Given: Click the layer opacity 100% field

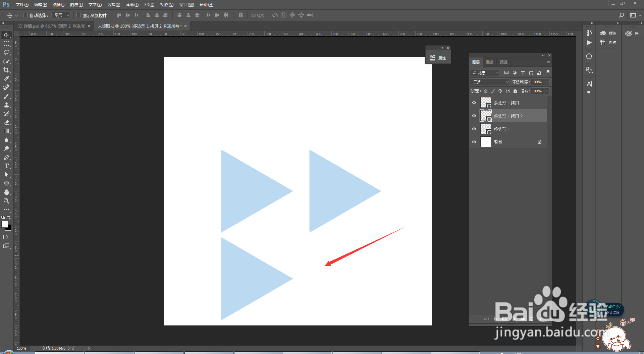Looking at the screenshot, I should (x=537, y=82).
